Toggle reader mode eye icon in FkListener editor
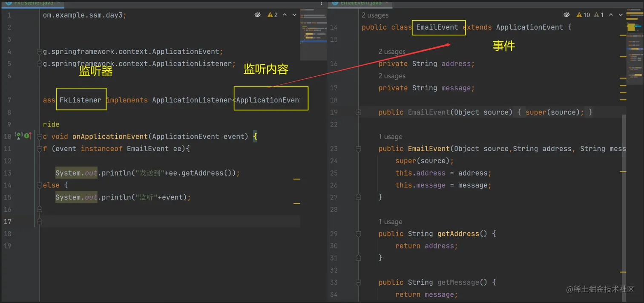 [257, 15]
